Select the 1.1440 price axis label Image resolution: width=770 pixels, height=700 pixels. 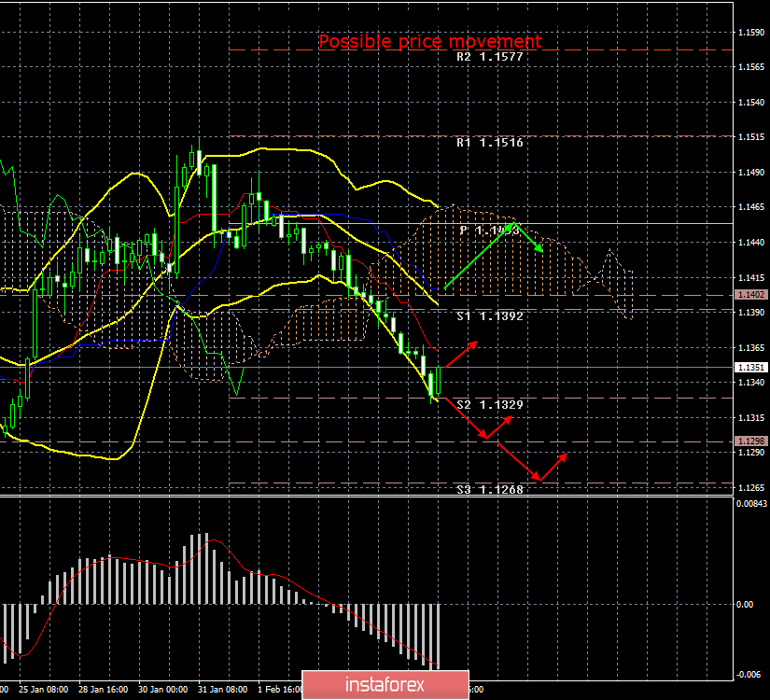(751, 243)
